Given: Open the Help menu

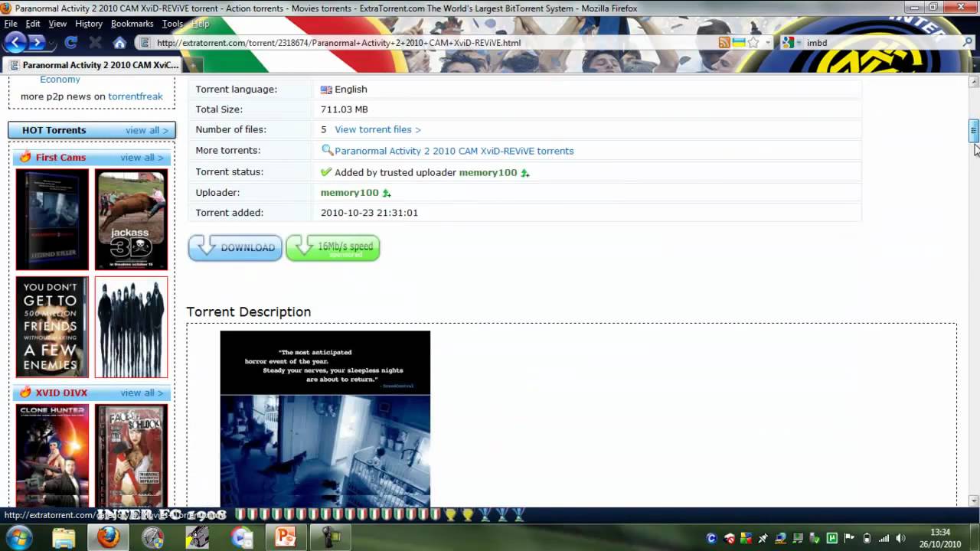Looking at the screenshot, I should (x=201, y=24).
